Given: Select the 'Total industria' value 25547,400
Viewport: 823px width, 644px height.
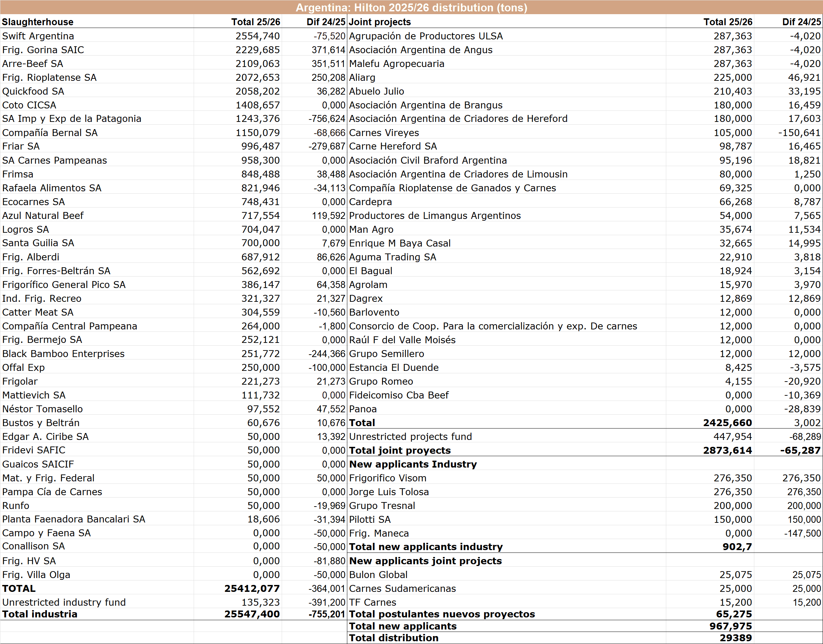Looking at the screenshot, I should pyautogui.click(x=252, y=614).
